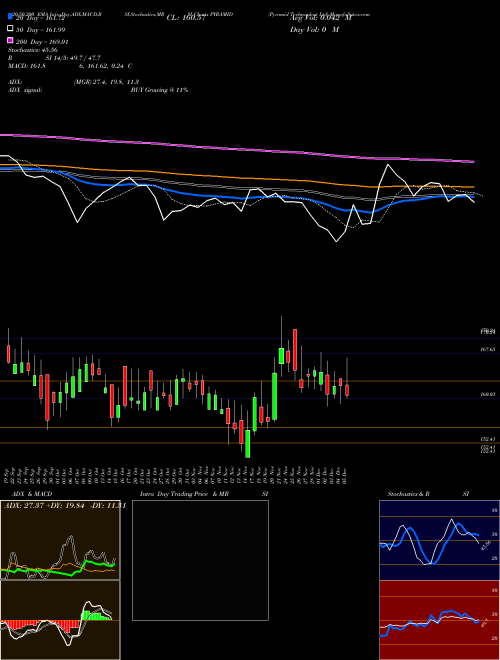Select the '20 Day - 161.72' label
This screenshot has width=500, height=660.
40,18
